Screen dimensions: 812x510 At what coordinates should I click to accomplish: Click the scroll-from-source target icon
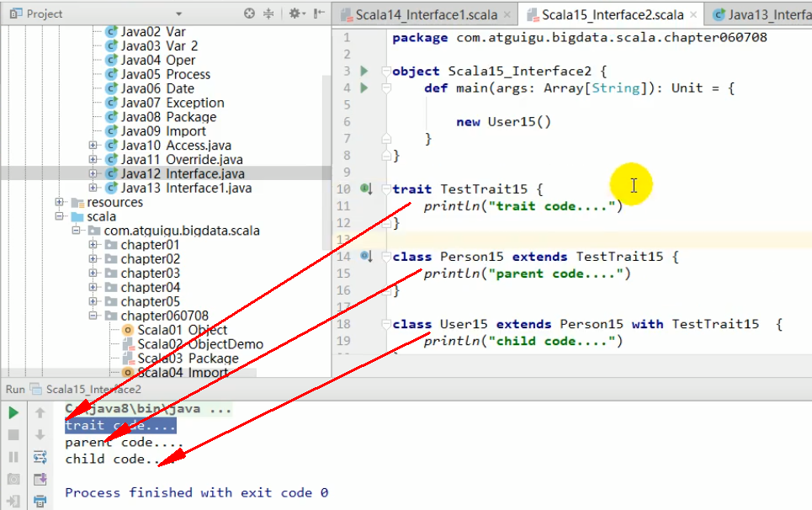click(249, 13)
